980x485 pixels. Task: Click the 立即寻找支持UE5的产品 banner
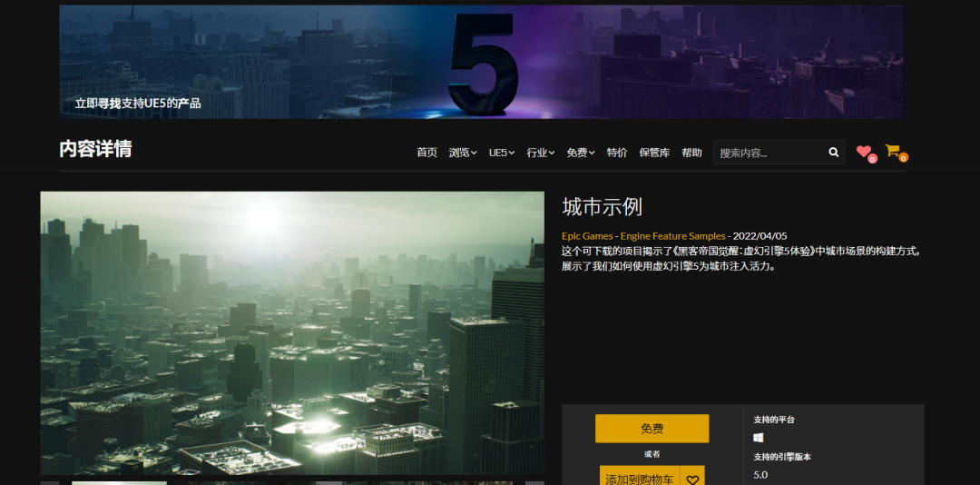tap(481, 62)
